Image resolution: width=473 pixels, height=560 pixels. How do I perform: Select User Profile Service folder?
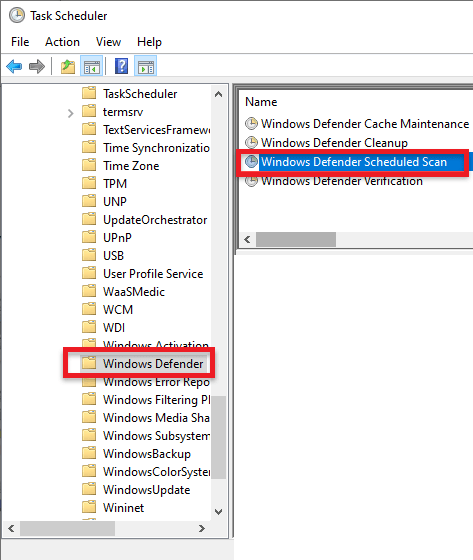click(x=153, y=274)
